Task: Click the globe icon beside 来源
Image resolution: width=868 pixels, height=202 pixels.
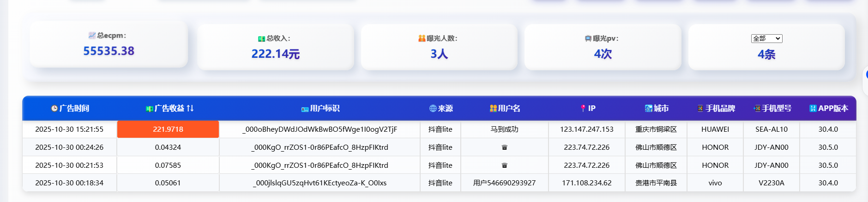Action: click(x=433, y=109)
